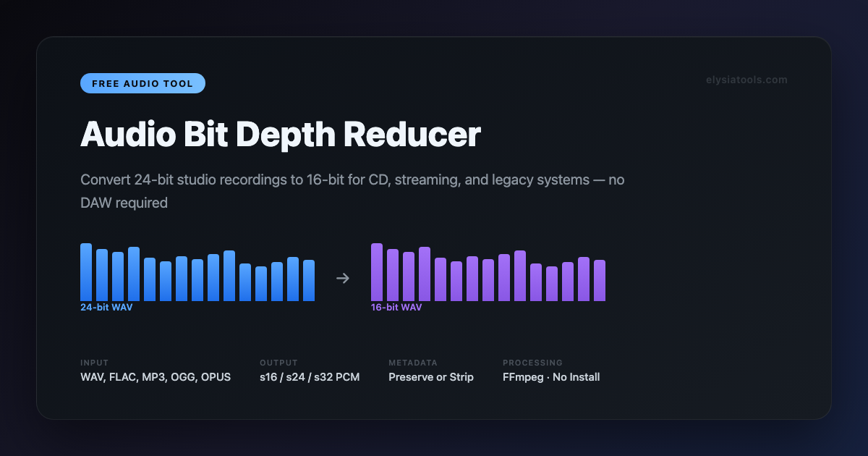This screenshot has height=456, width=868.
Task: Click the 24-bit WAV label
Action: pyautogui.click(x=106, y=307)
